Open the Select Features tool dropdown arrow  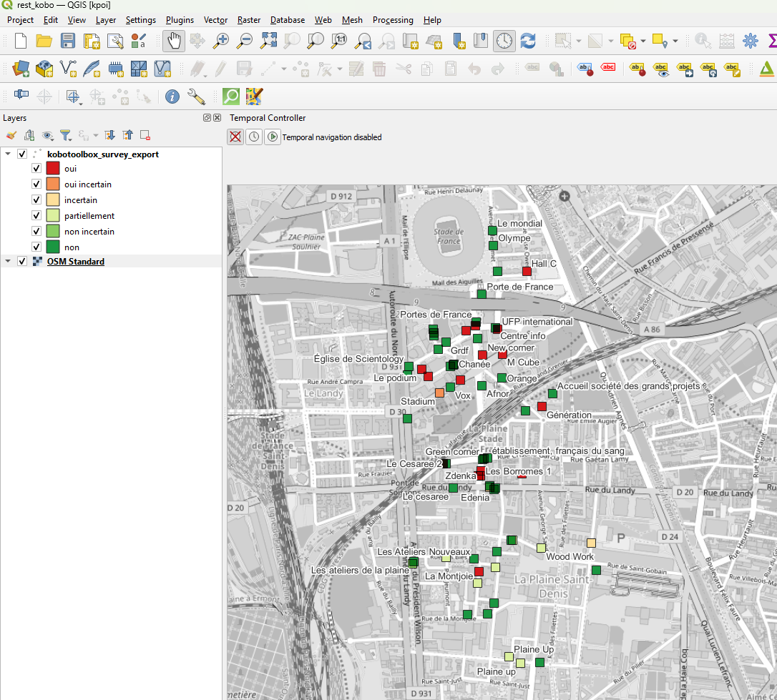coord(579,41)
